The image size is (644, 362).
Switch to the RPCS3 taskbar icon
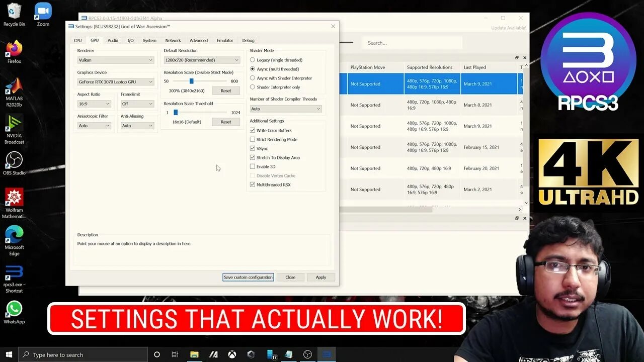coord(327,354)
